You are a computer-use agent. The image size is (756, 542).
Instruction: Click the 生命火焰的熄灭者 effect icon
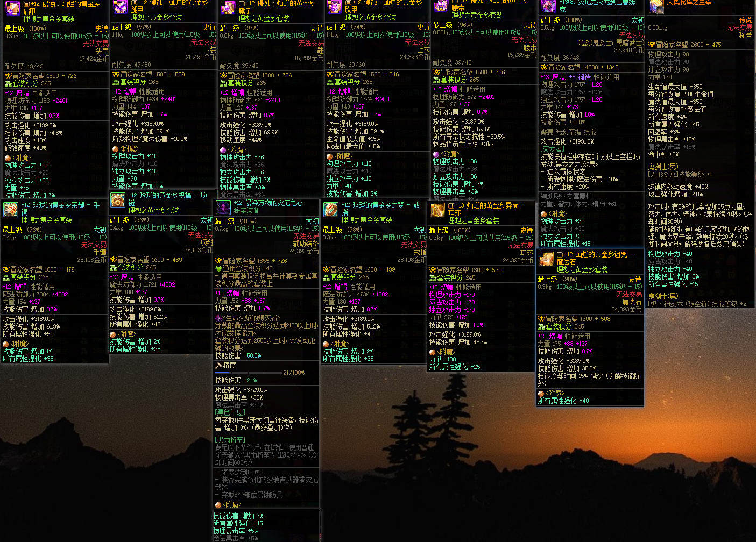[x=218, y=318]
